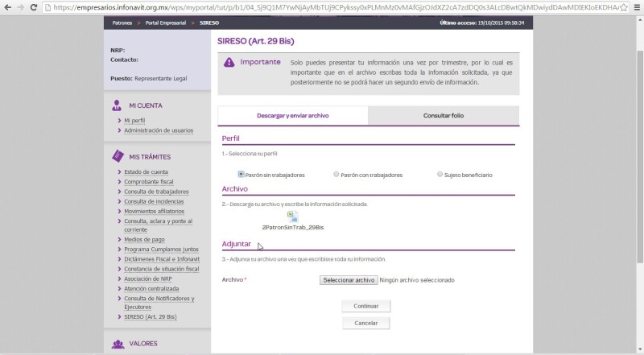Click VALORES section heading
This screenshot has width=644, height=355.
click(143, 344)
